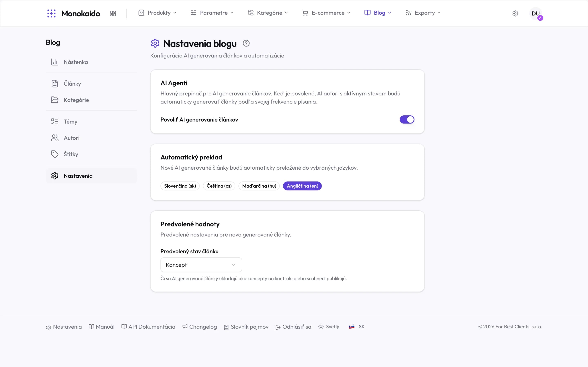Viewport: 588px width, 367px height.
Task: Open the Autori authors page
Action: (91, 138)
